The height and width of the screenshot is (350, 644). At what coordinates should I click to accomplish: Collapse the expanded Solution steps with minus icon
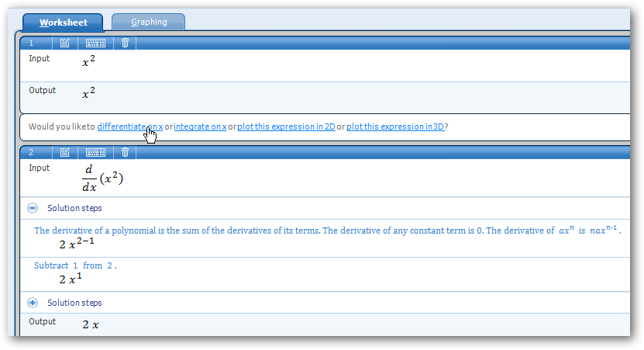pos(33,208)
